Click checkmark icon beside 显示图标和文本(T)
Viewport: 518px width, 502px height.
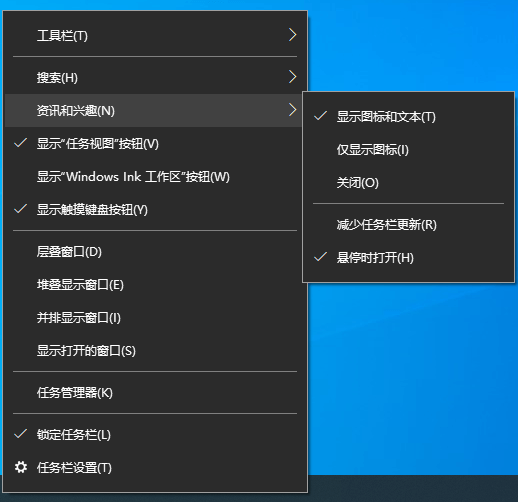coord(320,116)
